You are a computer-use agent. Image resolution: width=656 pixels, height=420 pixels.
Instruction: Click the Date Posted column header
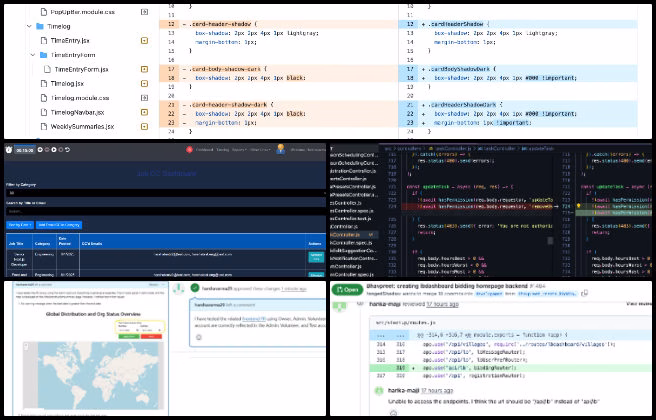point(68,241)
